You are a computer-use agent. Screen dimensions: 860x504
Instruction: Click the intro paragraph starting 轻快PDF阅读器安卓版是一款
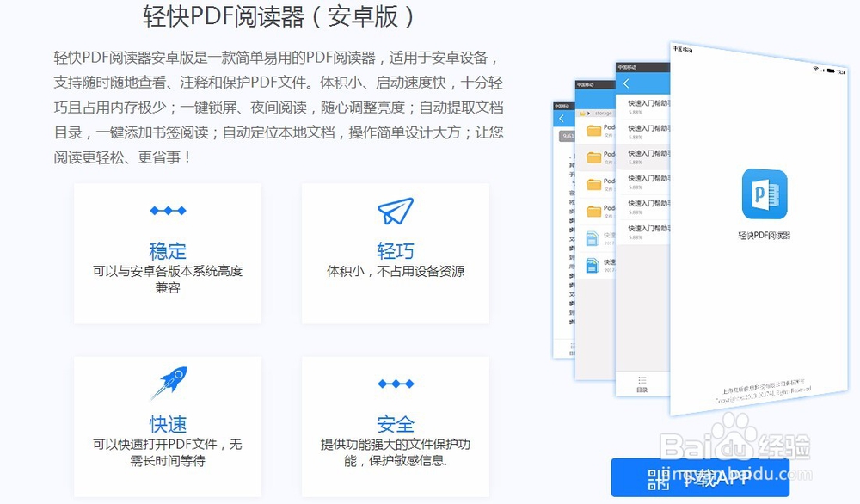click(x=279, y=108)
